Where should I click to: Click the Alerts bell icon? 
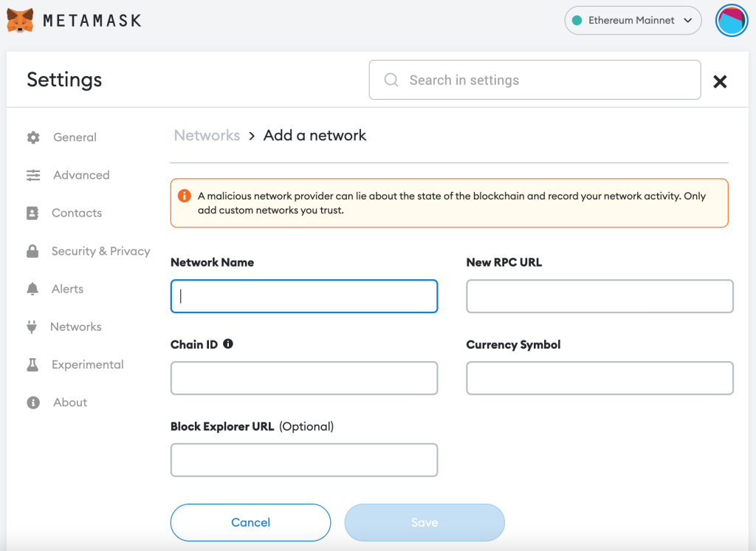[32, 289]
